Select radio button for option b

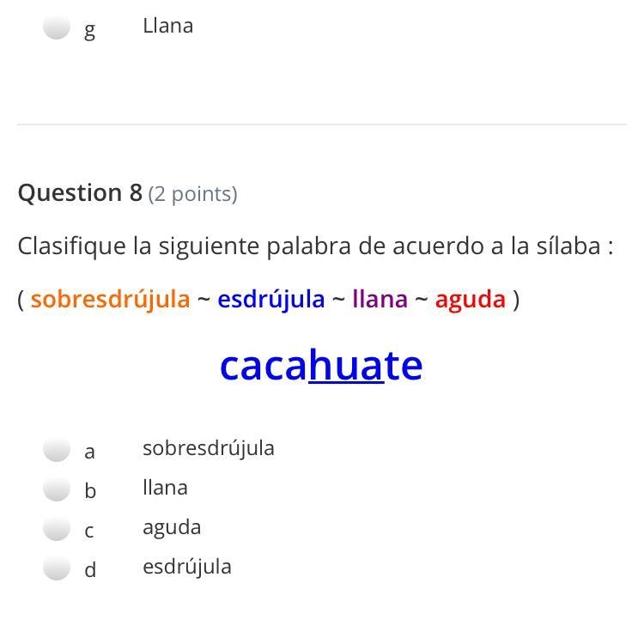[57, 489]
